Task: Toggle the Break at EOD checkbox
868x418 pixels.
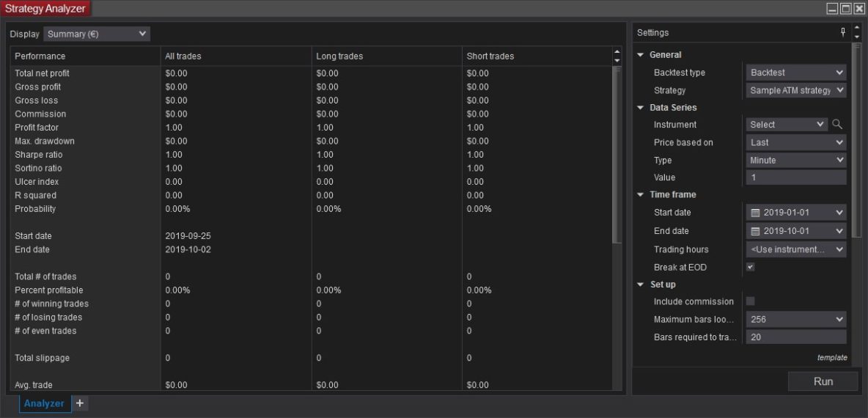Action: (x=750, y=267)
